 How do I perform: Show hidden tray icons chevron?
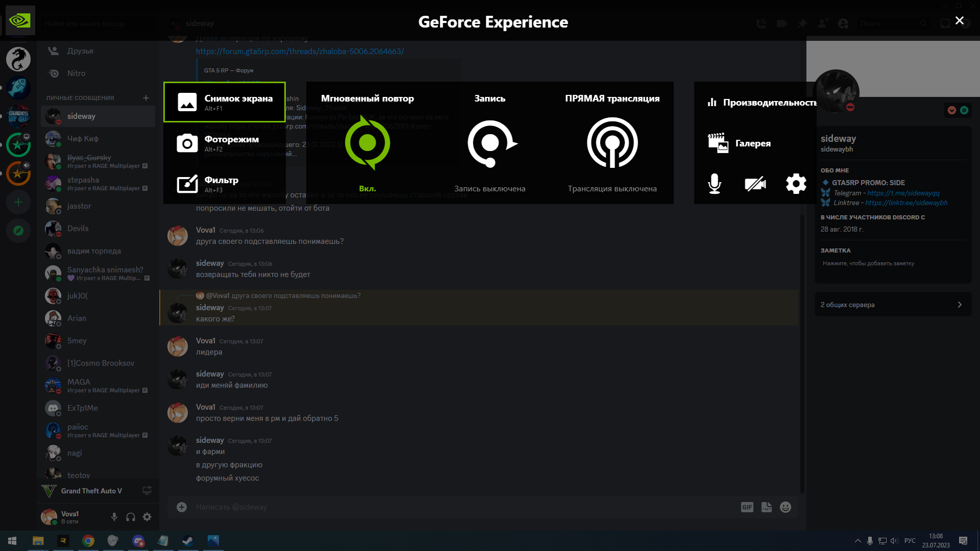(857, 541)
